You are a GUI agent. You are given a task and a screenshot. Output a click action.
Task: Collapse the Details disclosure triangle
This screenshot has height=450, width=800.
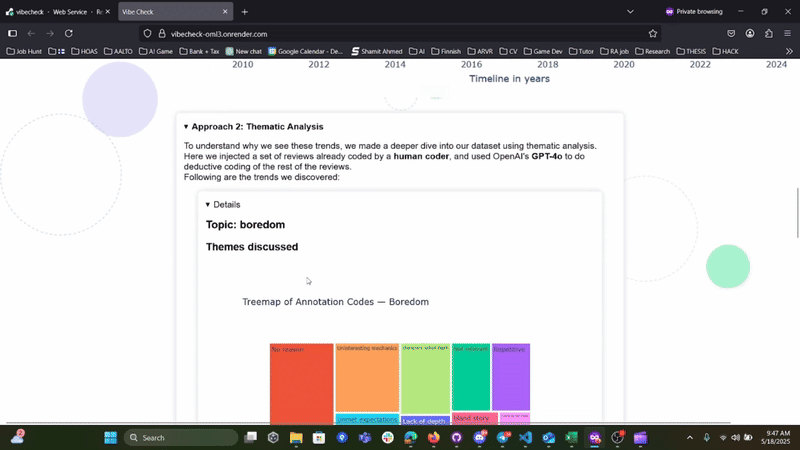(x=208, y=204)
